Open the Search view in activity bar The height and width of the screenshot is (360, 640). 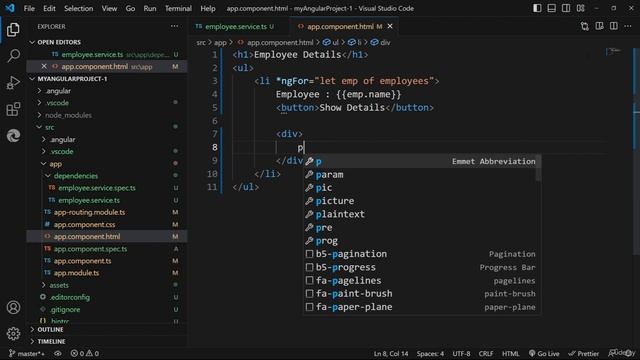pos(13,56)
